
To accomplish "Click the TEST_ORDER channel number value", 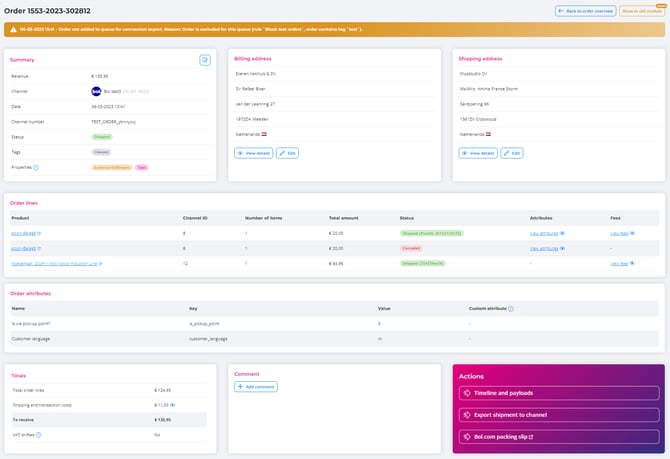I will (113, 122).
